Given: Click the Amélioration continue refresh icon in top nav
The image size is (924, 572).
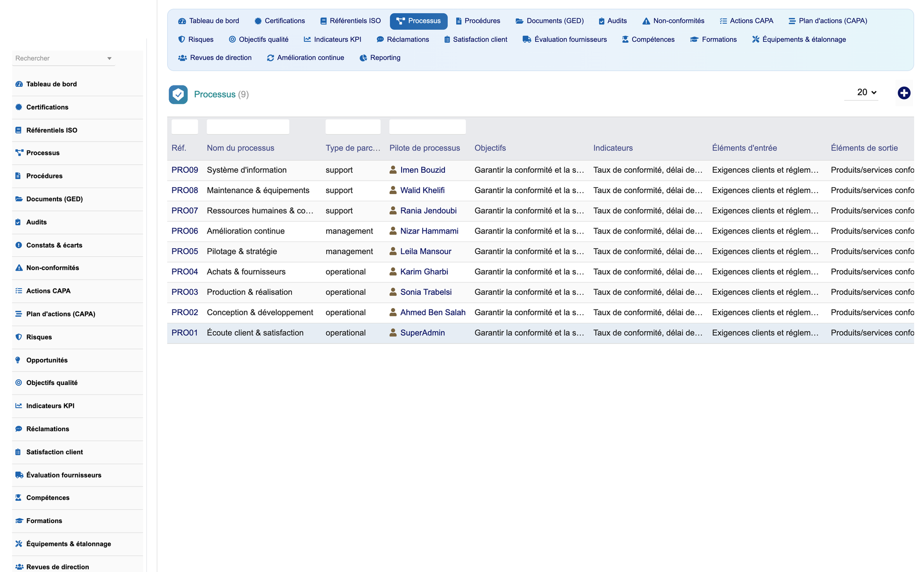Looking at the screenshot, I should tap(271, 58).
